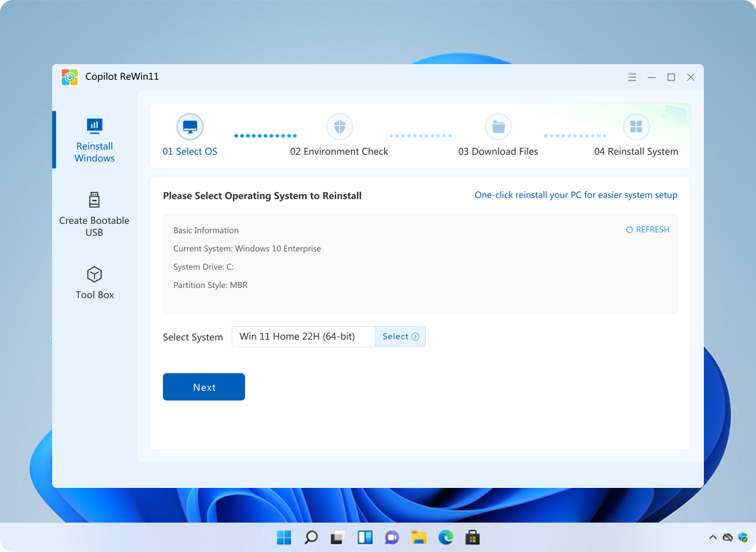Click the Reinstall System grid icon
This screenshot has width=756, height=552.
point(636,127)
